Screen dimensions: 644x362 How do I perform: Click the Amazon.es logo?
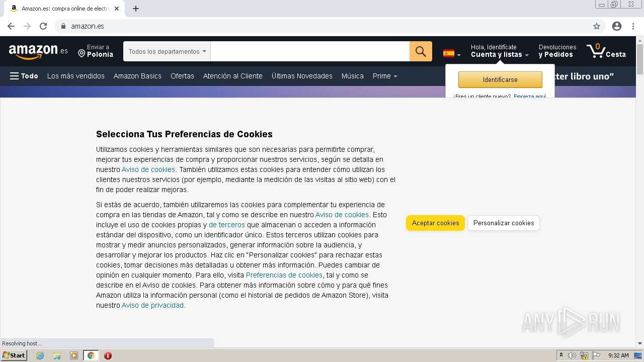[x=38, y=51]
